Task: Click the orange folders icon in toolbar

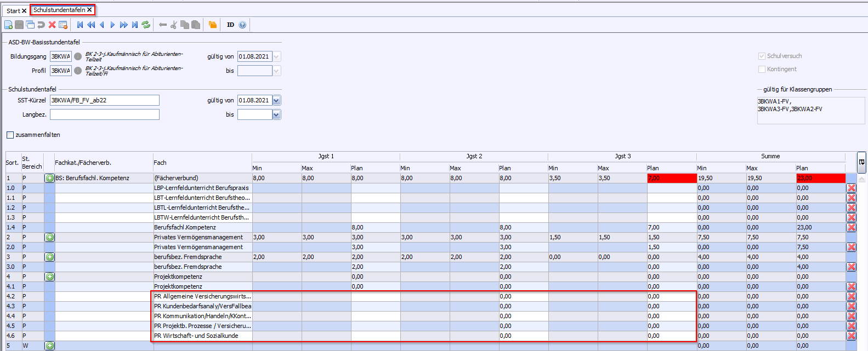Action: [213, 25]
